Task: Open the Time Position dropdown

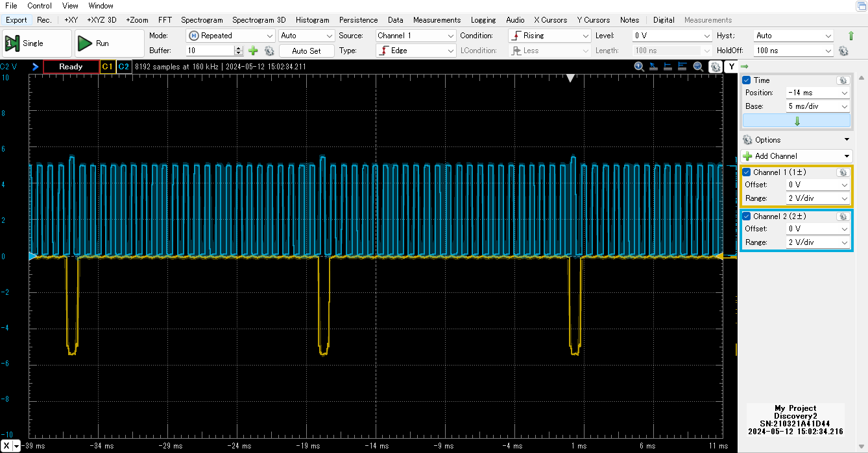Action: [817, 93]
